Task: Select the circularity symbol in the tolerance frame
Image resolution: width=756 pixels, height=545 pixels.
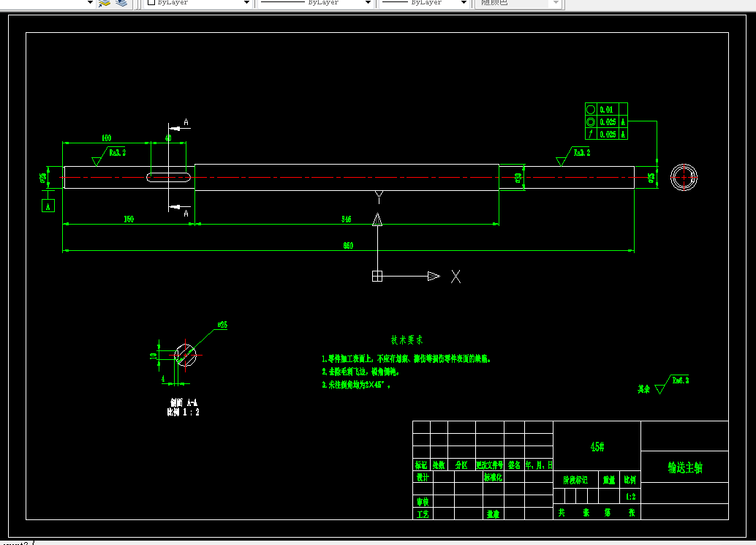Action: tap(591, 110)
